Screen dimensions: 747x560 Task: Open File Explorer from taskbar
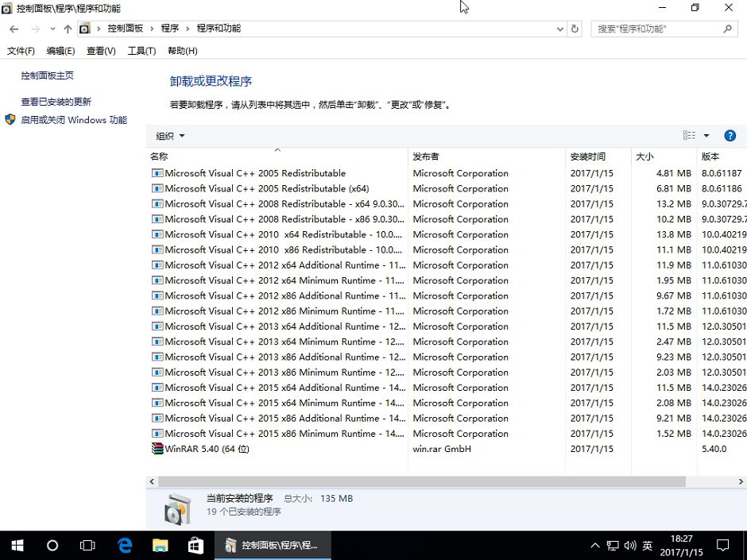click(160, 545)
